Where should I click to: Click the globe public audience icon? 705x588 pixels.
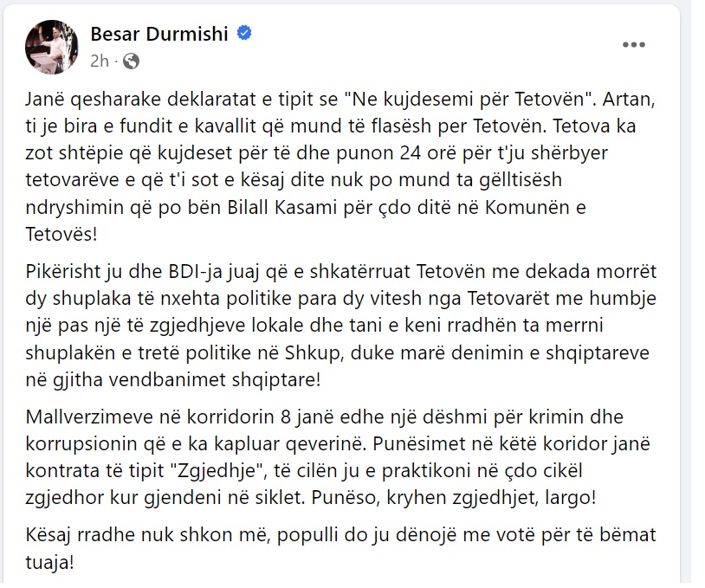coord(131,61)
